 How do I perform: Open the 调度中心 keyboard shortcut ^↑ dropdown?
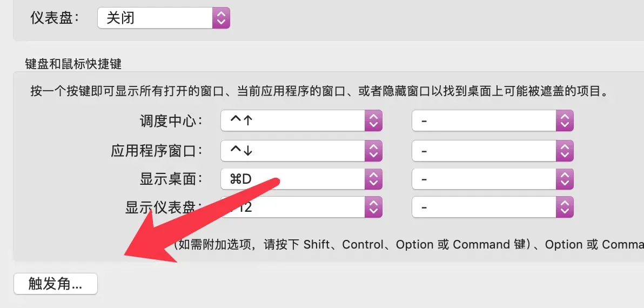point(301,120)
